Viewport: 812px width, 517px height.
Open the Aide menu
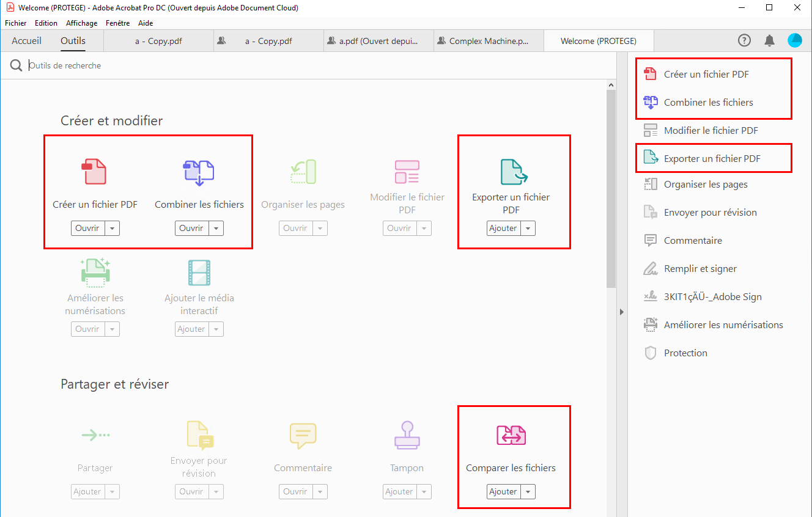[x=146, y=23]
